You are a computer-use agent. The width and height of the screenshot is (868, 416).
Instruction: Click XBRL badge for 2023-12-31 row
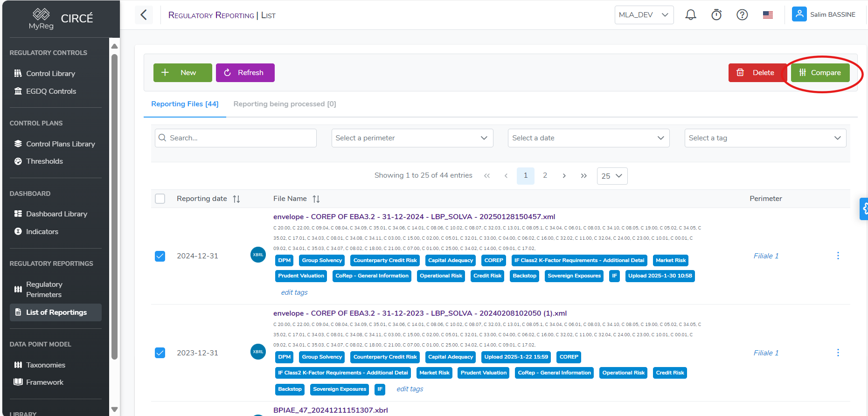pos(258,352)
